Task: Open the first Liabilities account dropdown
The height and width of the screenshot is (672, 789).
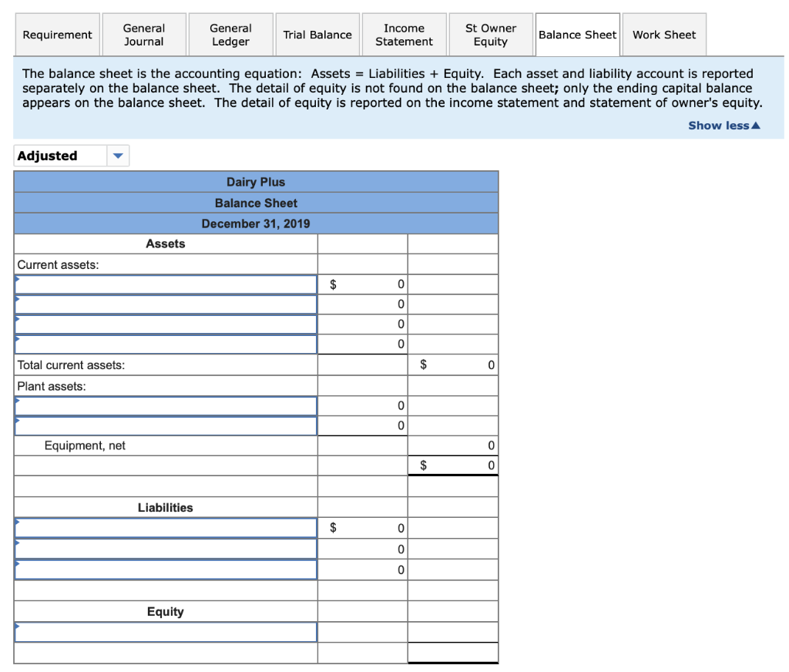Action: coord(165,527)
